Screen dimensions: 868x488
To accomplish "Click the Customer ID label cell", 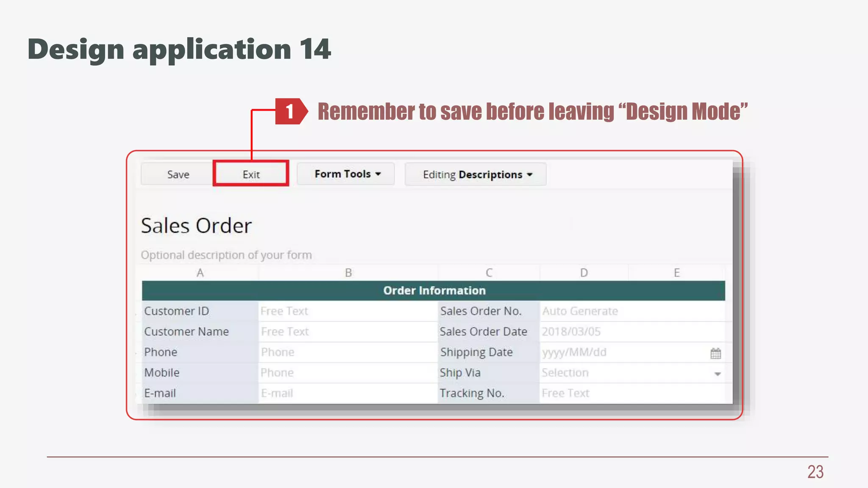I will coord(200,311).
